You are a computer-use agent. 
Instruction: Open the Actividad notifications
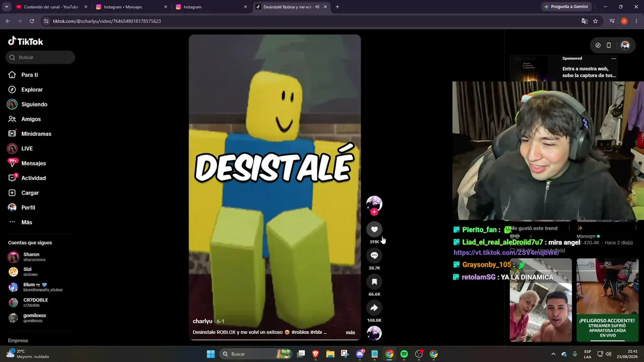pos(33,178)
